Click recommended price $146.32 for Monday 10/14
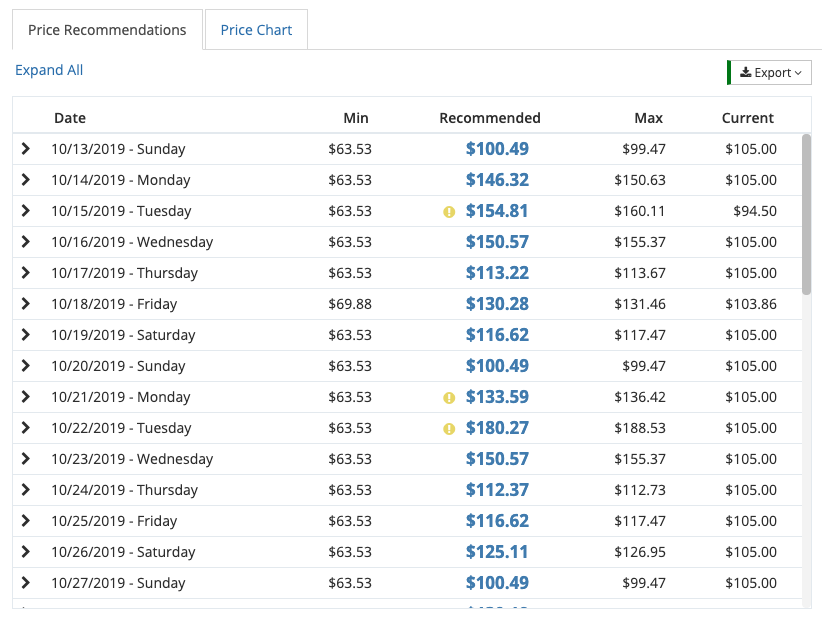 (x=497, y=180)
